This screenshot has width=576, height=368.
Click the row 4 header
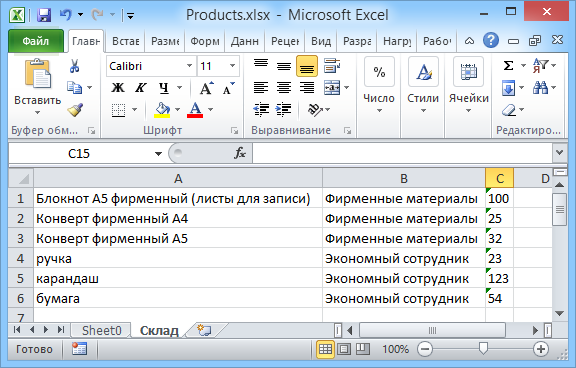[x=21, y=259]
